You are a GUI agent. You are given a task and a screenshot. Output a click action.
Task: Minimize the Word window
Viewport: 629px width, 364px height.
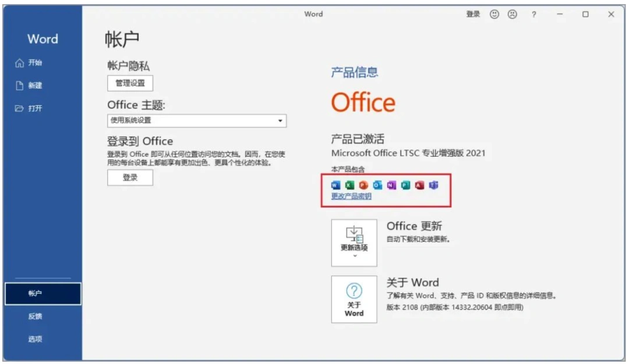point(560,15)
